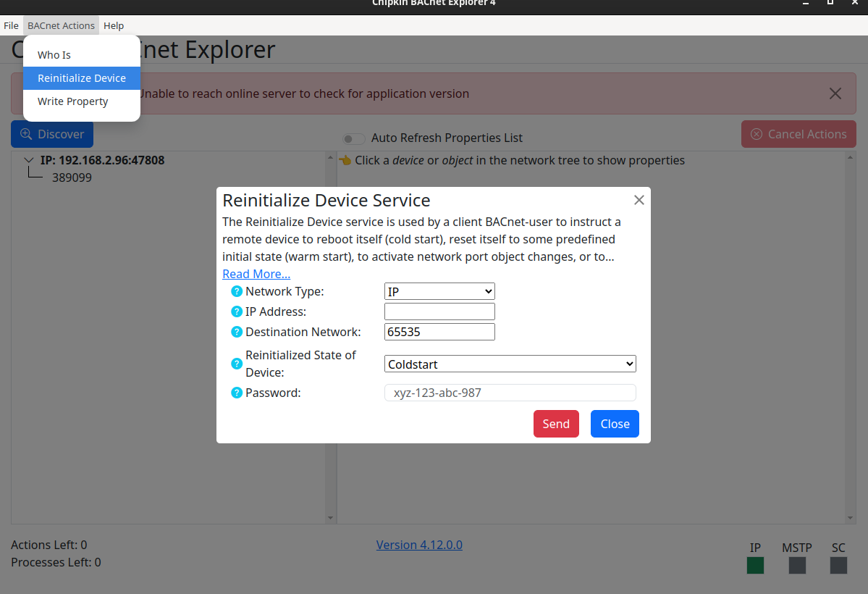This screenshot has height=594, width=868.
Task: Open the File menu
Action: (x=11, y=25)
